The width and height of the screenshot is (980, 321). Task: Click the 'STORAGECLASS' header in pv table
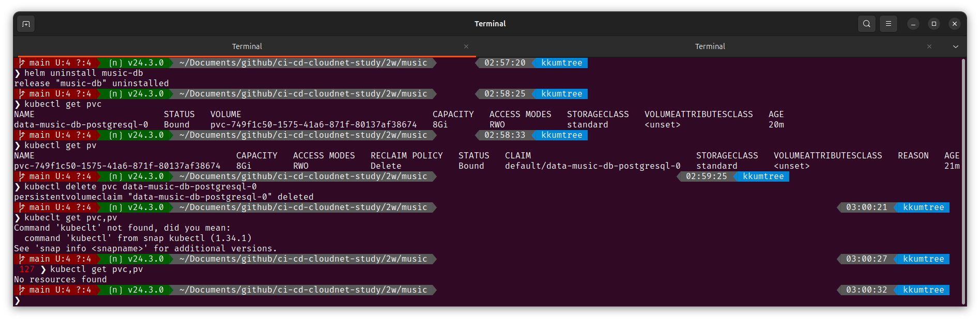(x=727, y=156)
